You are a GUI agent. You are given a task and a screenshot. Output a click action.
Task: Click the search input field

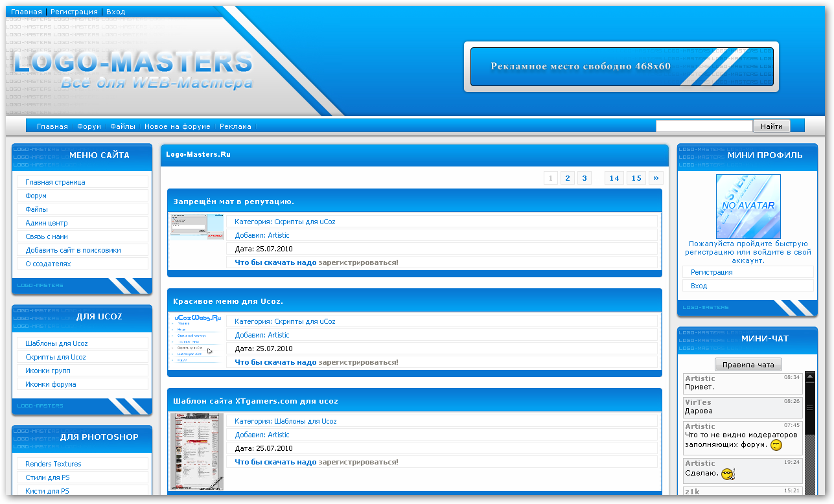[x=704, y=126]
